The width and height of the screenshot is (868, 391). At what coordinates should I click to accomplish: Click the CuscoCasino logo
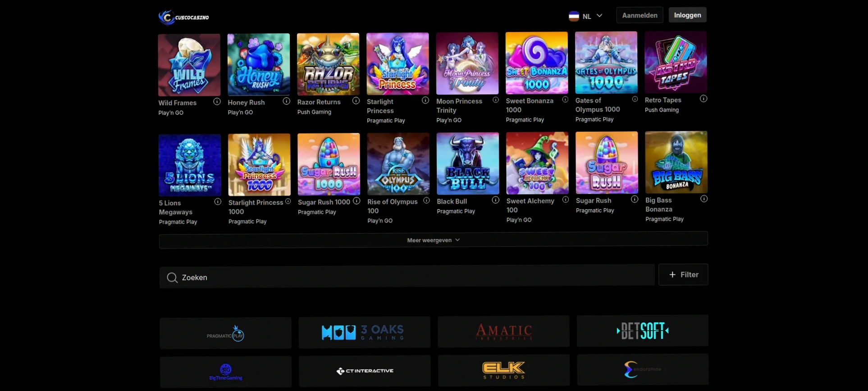(184, 17)
